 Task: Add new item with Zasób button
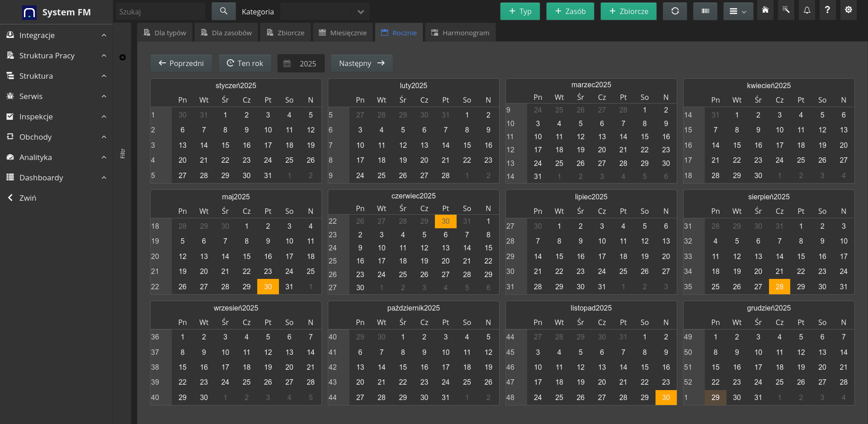(x=570, y=11)
